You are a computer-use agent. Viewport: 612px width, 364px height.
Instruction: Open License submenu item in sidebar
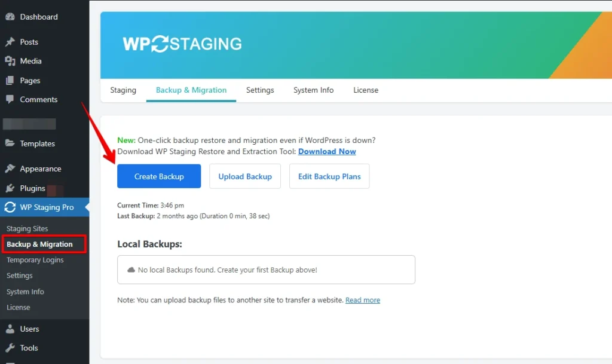coord(19,307)
